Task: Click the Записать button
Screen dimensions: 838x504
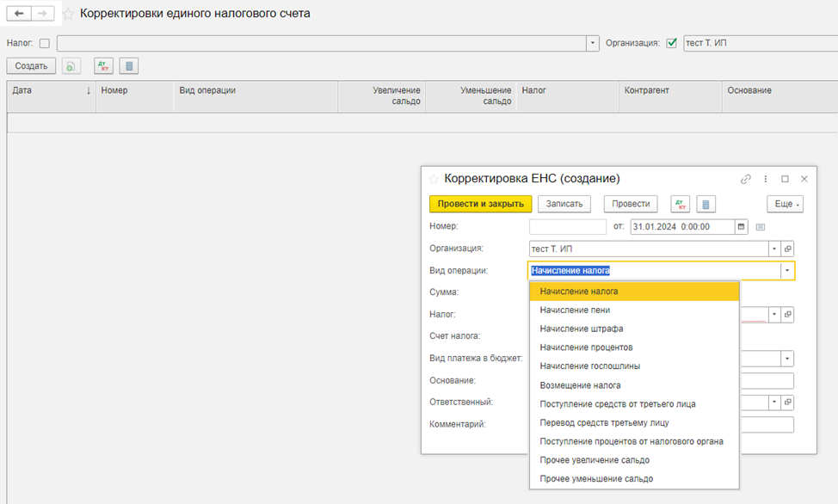Action: click(564, 204)
